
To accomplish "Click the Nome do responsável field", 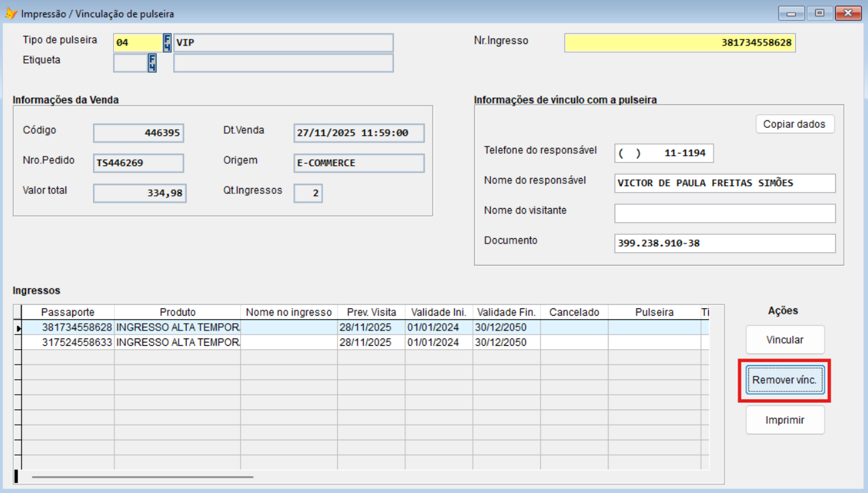I will point(725,183).
